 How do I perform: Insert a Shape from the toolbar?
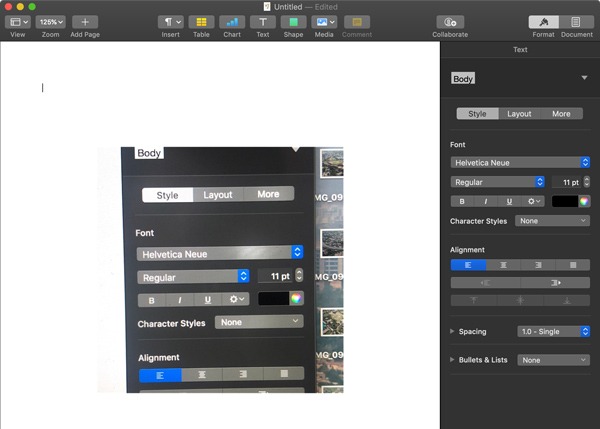click(293, 22)
